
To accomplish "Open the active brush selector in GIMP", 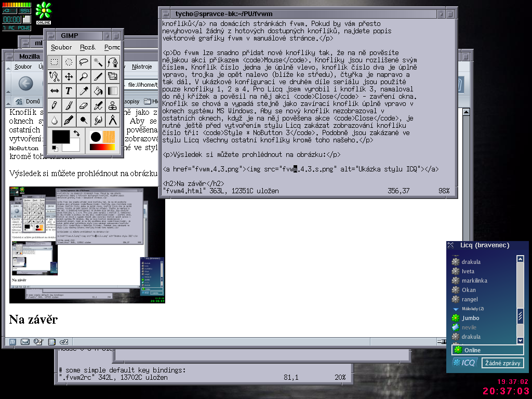I will [x=96, y=137].
